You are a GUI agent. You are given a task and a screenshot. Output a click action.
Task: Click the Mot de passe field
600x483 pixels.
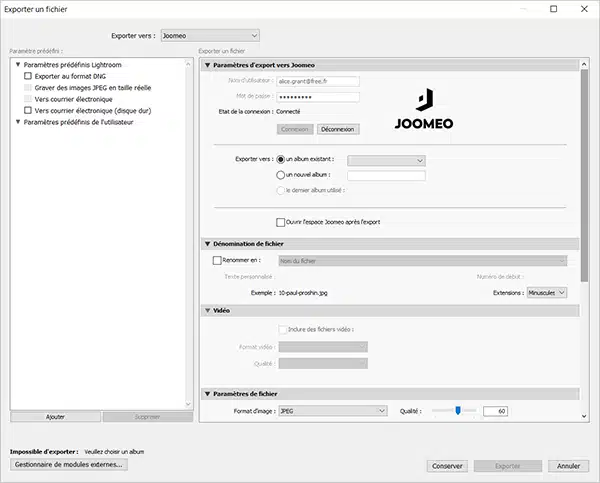coord(318,97)
